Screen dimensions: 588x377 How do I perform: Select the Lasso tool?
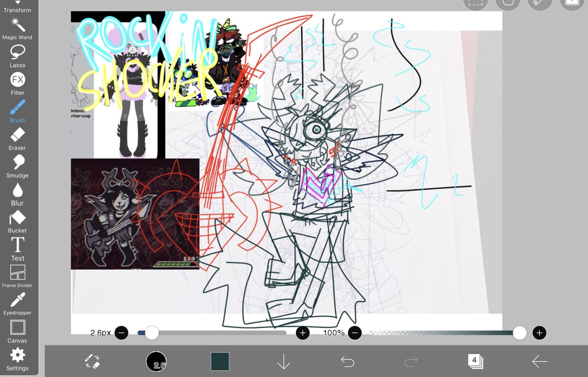pyautogui.click(x=18, y=56)
